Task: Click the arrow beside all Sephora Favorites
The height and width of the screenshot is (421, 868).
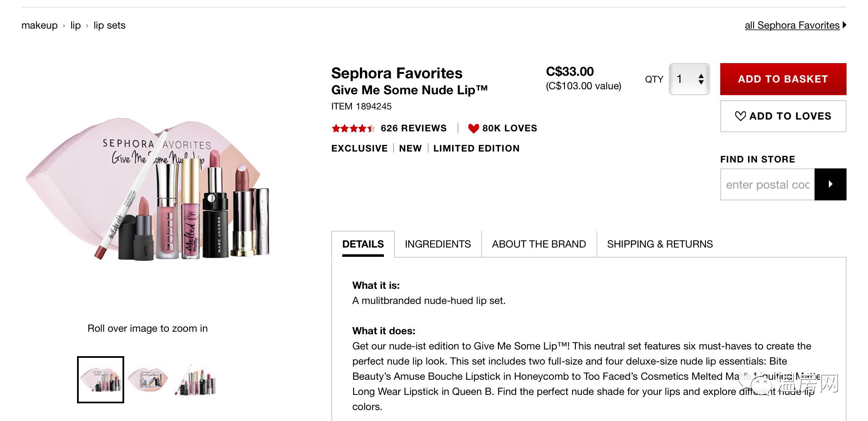Action: 844,25
